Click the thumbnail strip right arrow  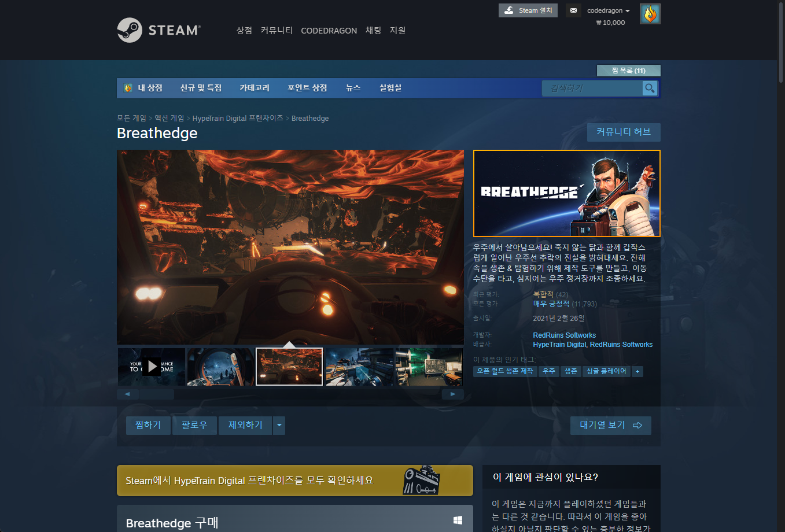coord(453,394)
